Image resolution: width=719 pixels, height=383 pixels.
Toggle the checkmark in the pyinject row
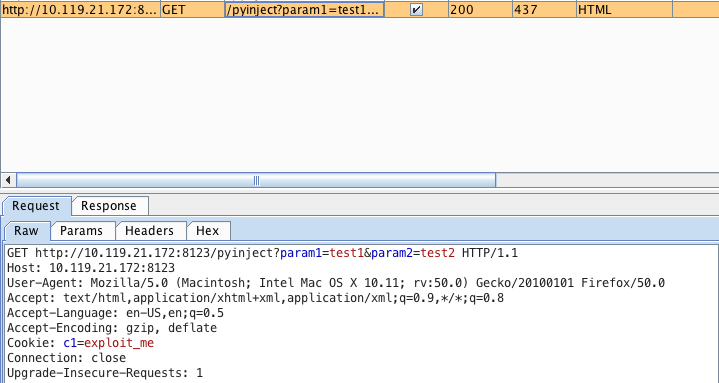click(x=416, y=9)
